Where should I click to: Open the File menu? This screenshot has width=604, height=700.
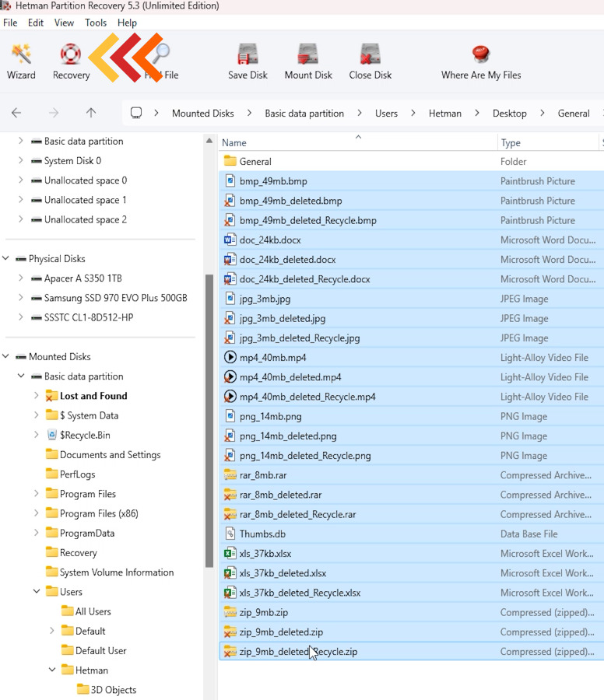(10, 23)
